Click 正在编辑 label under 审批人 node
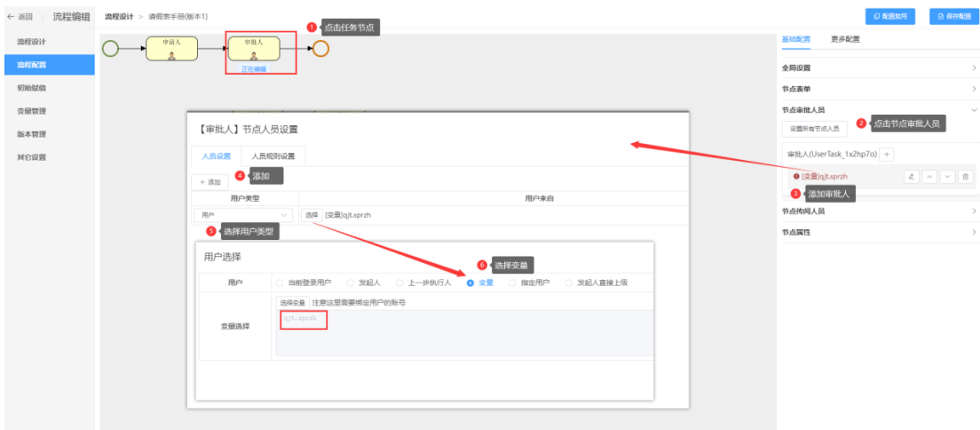Image resolution: width=980 pixels, height=430 pixels. [x=254, y=69]
